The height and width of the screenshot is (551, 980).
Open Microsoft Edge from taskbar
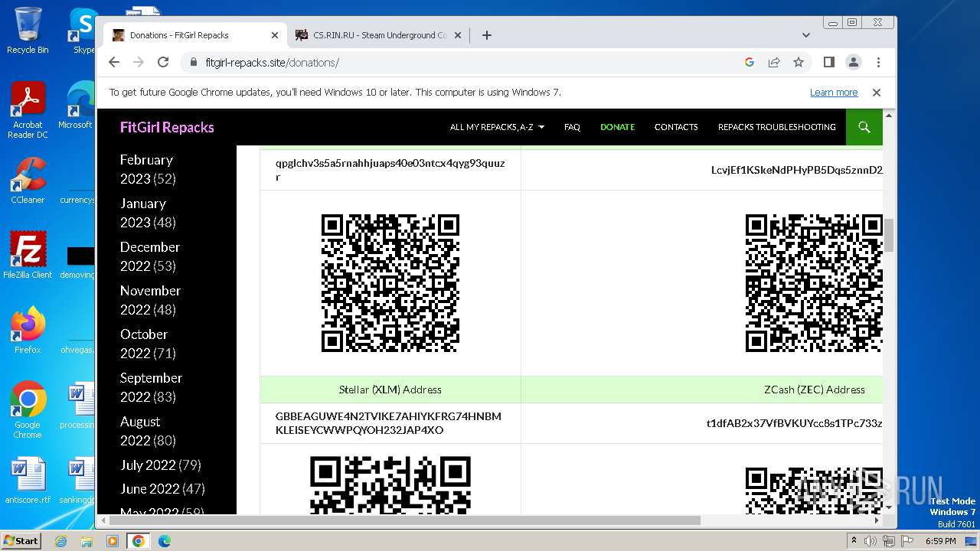coord(165,541)
